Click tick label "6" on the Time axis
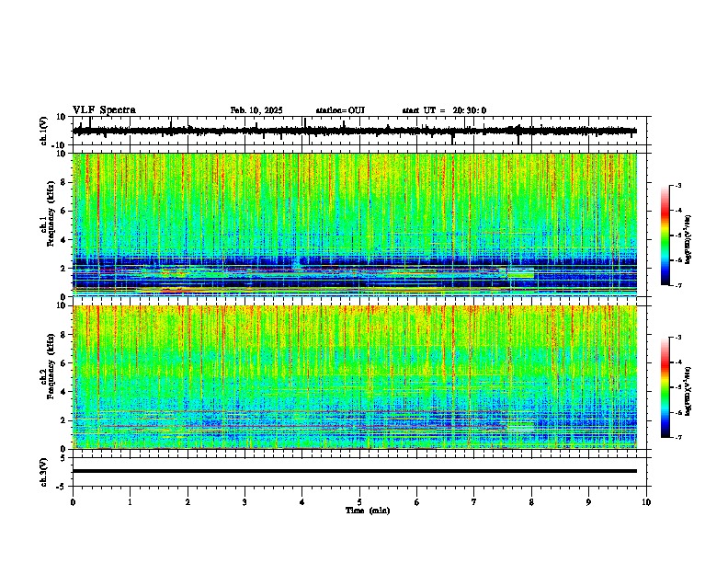This screenshot has height=563, width=728. point(417,502)
